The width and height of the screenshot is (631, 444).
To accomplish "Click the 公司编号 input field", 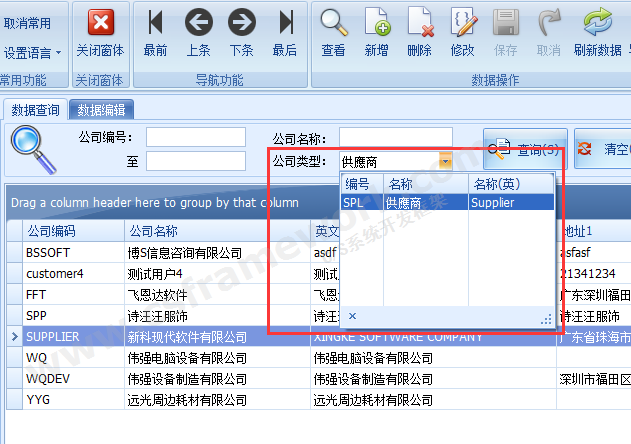I will [x=195, y=137].
